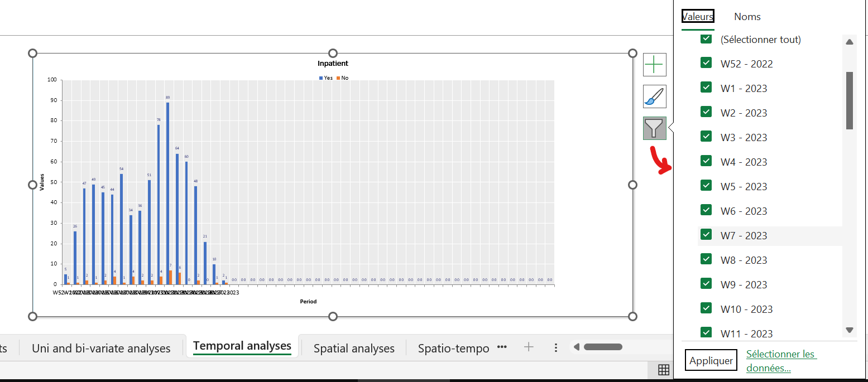Click the filter list vertical scrollbar thumb

[850, 100]
